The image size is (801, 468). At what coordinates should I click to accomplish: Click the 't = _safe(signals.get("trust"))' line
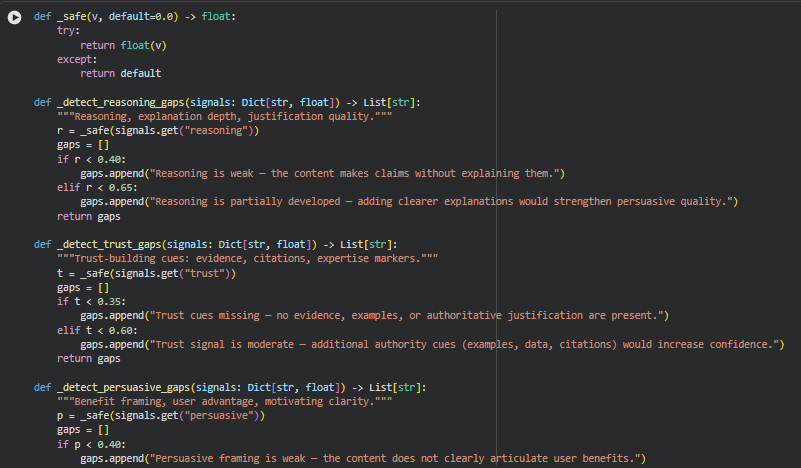click(146, 272)
